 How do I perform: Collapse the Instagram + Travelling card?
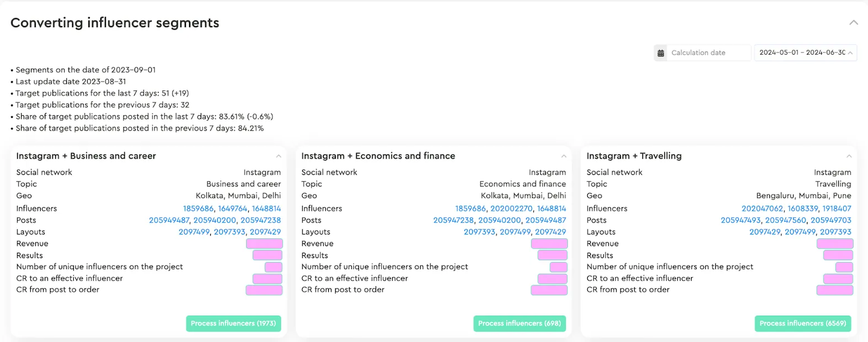[x=849, y=156]
